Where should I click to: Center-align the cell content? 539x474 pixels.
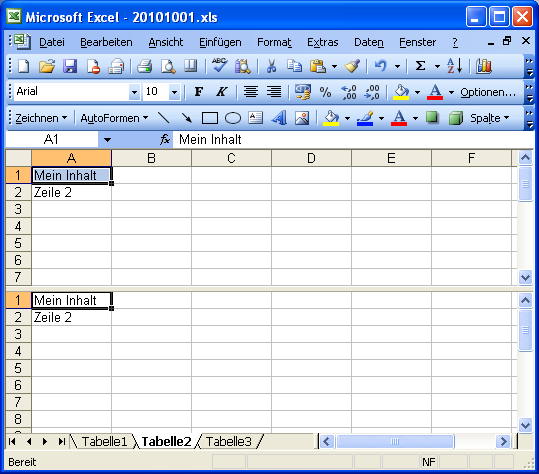[251, 92]
